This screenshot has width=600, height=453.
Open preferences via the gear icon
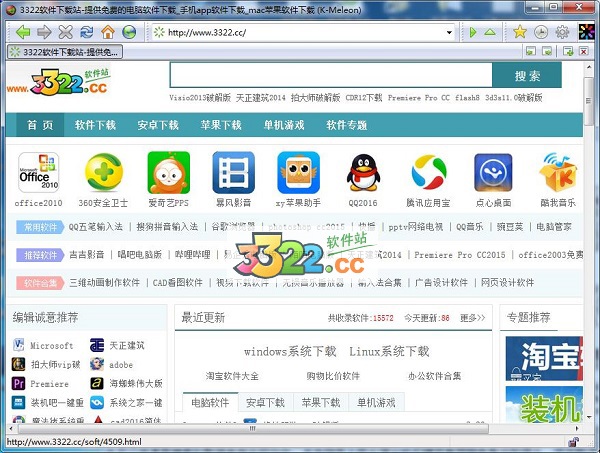point(562,32)
